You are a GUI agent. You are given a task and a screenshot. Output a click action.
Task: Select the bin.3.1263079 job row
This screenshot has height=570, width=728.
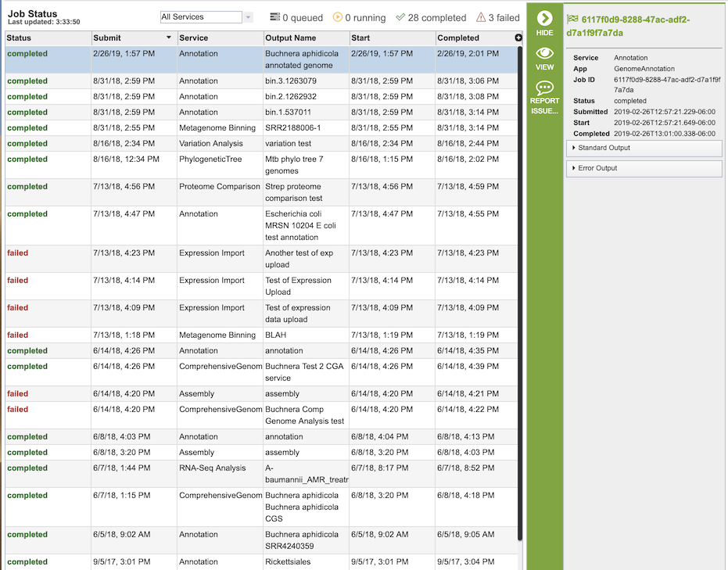pyautogui.click(x=261, y=81)
